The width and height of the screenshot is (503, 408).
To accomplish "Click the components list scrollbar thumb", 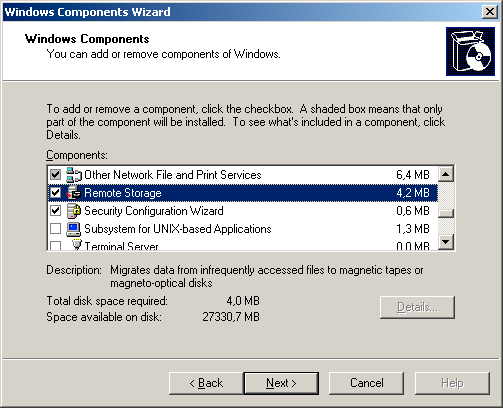I will tap(446, 213).
